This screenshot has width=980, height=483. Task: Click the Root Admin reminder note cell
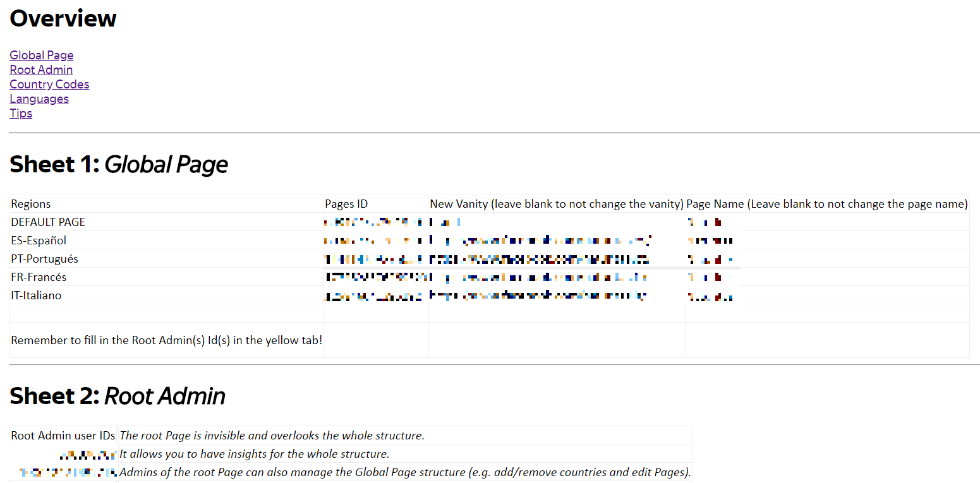tap(167, 340)
